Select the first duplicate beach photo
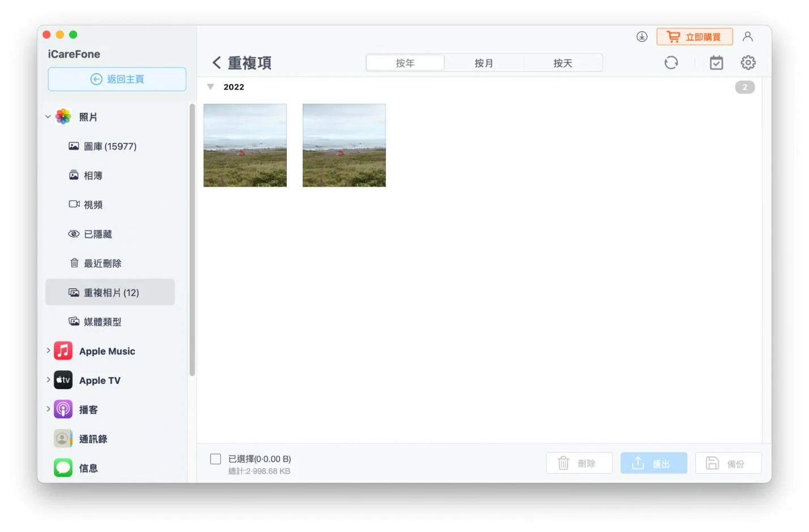The image size is (809, 532). (x=245, y=145)
